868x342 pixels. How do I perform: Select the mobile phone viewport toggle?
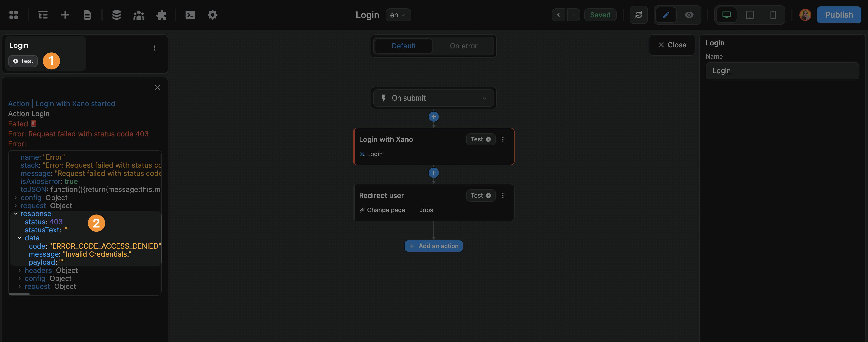[773, 15]
